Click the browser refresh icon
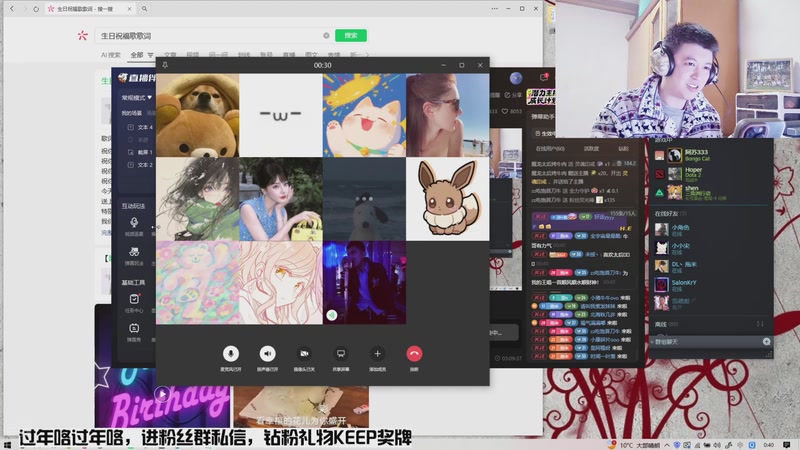The image size is (800, 450). [36, 9]
